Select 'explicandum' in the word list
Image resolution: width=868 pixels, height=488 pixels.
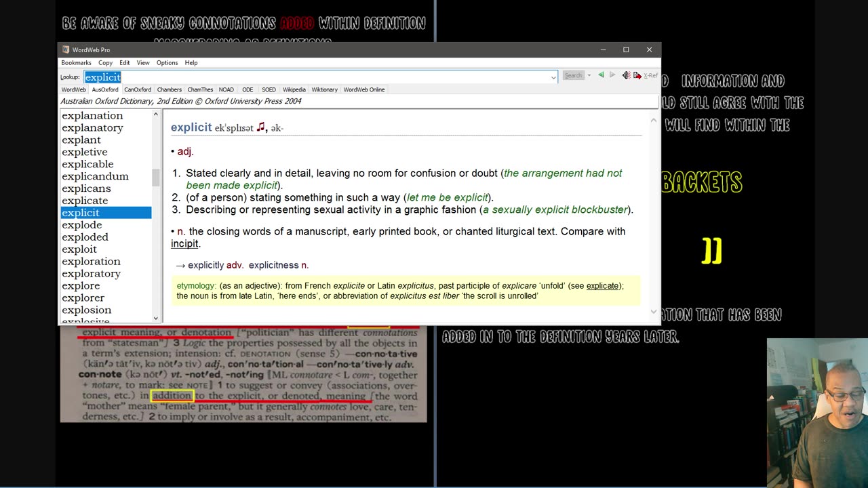pos(95,176)
